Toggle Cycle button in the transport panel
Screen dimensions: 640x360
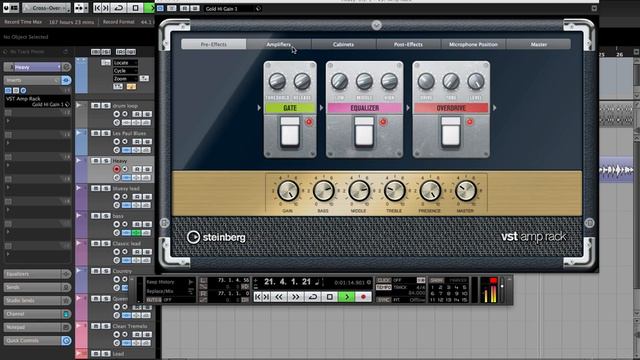click(313, 297)
